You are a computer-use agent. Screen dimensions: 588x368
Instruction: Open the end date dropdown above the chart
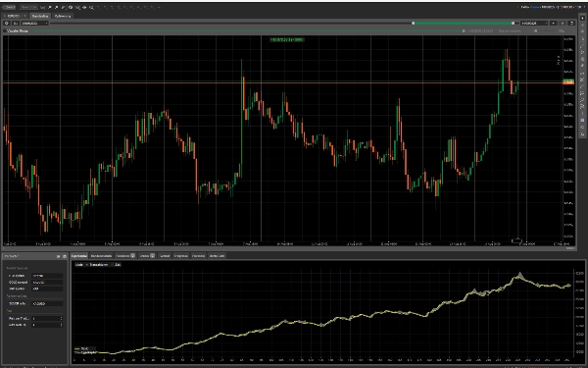point(534,23)
